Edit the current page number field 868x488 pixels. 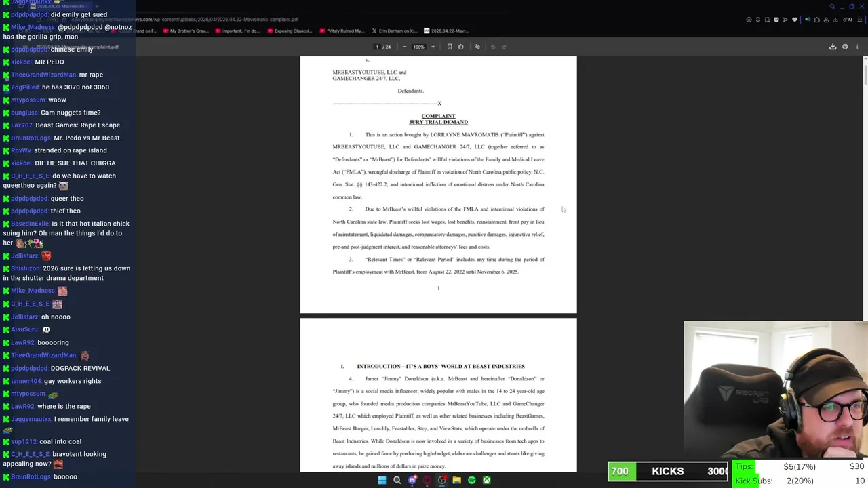(377, 47)
